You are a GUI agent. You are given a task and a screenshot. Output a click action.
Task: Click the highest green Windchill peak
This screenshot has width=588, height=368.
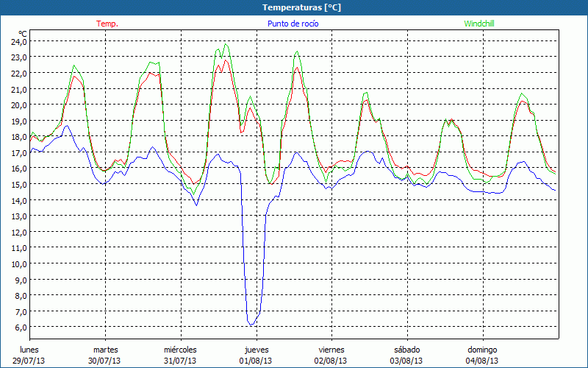(226, 44)
